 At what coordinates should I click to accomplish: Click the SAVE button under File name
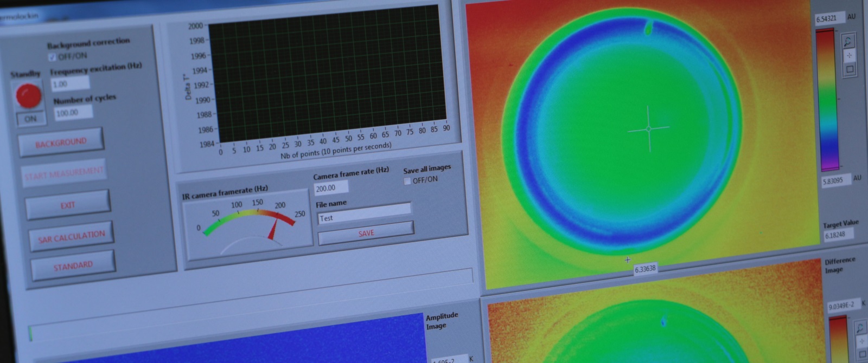tap(366, 233)
